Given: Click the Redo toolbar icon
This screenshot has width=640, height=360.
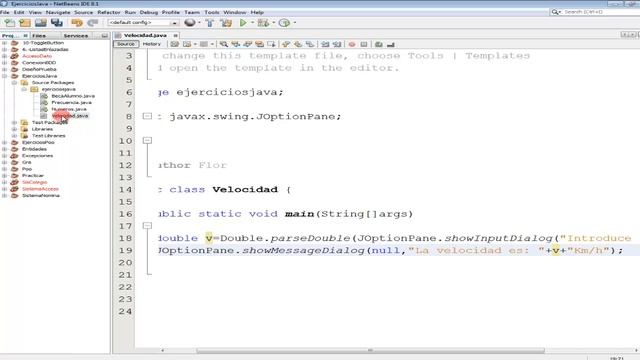Looking at the screenshot, I should [x=93, y=23].
